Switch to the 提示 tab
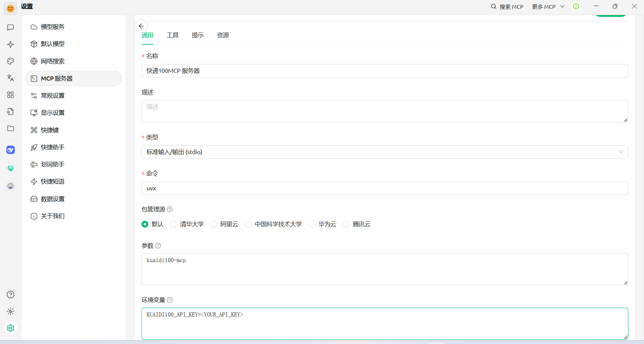The width and height of the screenshot is (644, 344). tap(198, 35)
